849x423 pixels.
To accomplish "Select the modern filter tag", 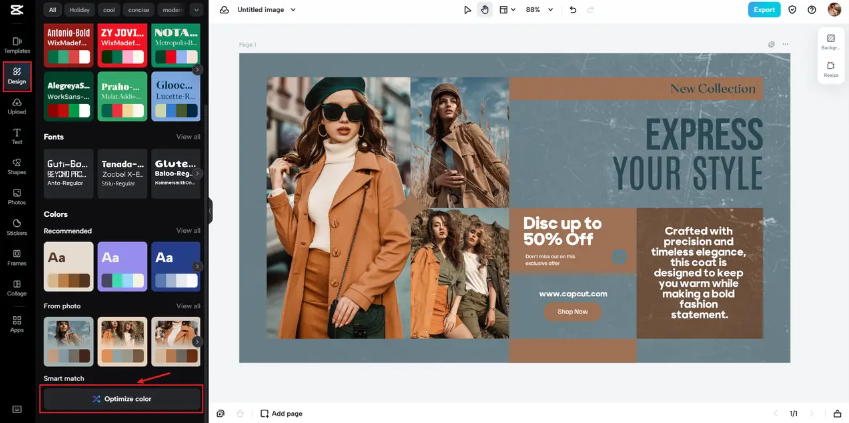I will (x=172, y=10).
